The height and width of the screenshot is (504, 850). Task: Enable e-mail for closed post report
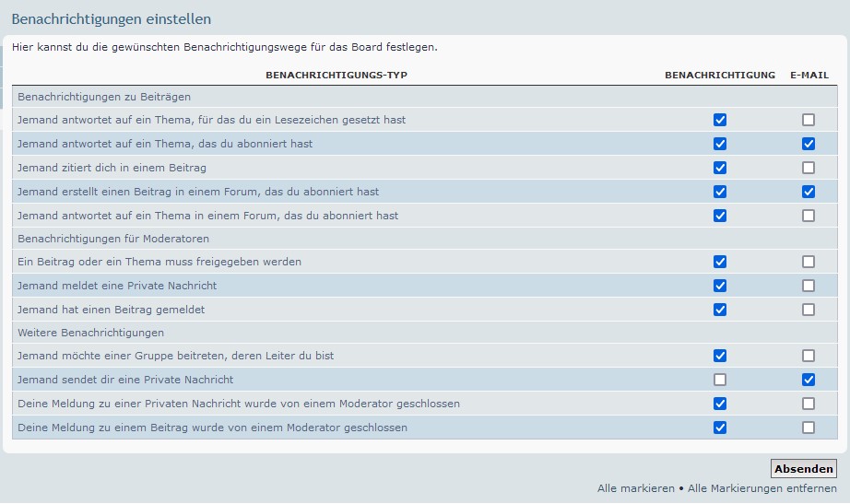pyautogui.click(x=809, y=428)
